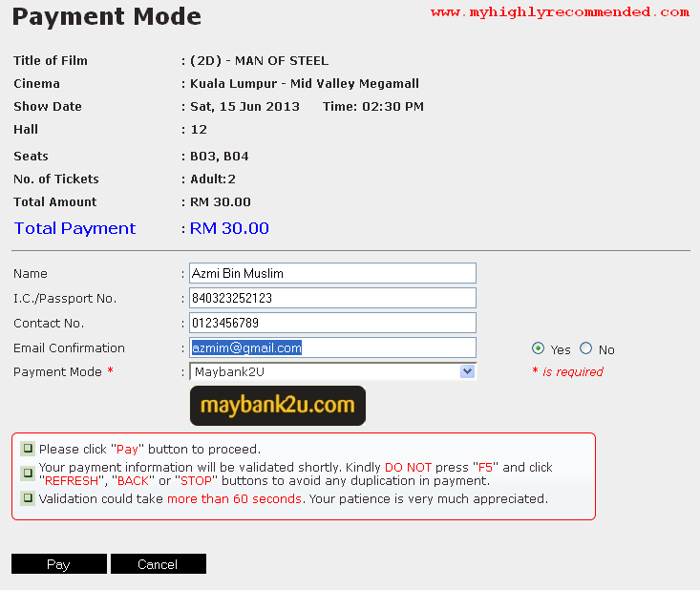Click the Hall number '12'
This screenshot has height=590, width=700.
pyautogui.click(x=199, y=130)
